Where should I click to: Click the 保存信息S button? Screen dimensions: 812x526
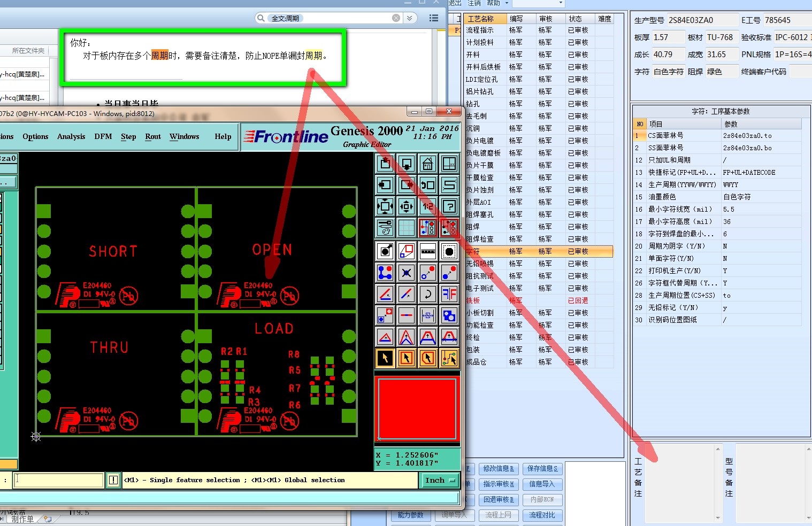coord(542,469)
